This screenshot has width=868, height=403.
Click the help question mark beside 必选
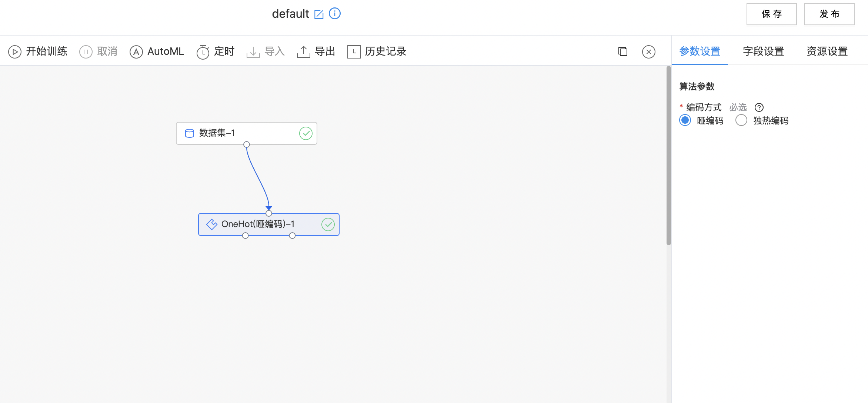759,107
